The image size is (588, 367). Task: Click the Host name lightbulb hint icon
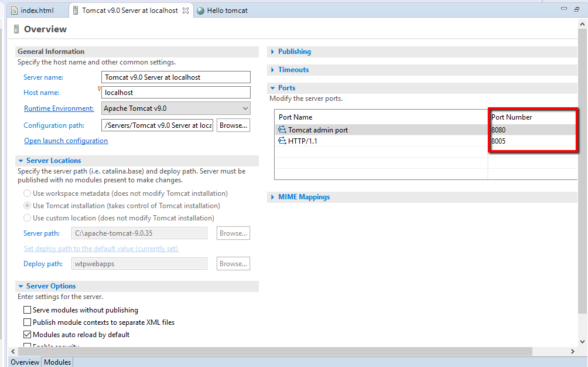pyautogui.click(x=99, y=89)
